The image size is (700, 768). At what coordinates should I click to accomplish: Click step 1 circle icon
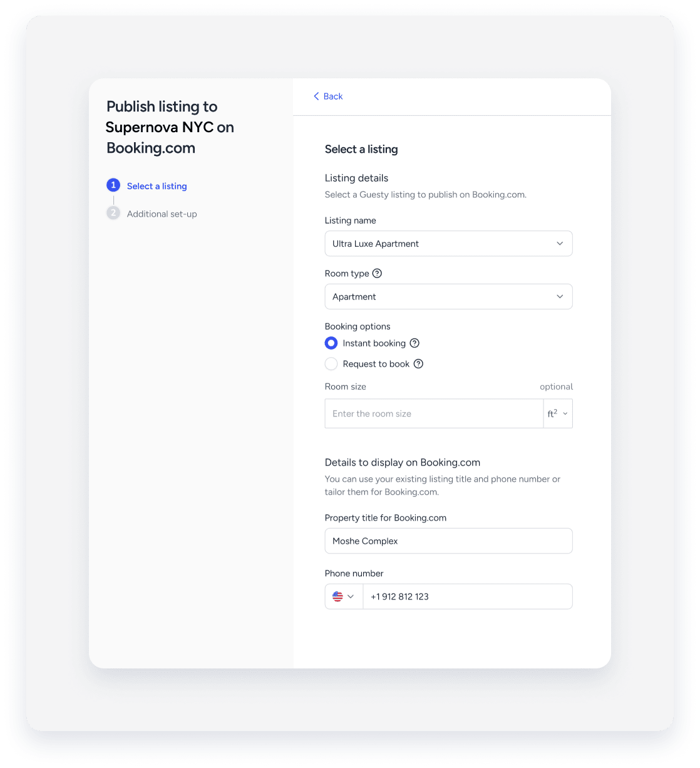pyautogui.click(x=113, y=185)
